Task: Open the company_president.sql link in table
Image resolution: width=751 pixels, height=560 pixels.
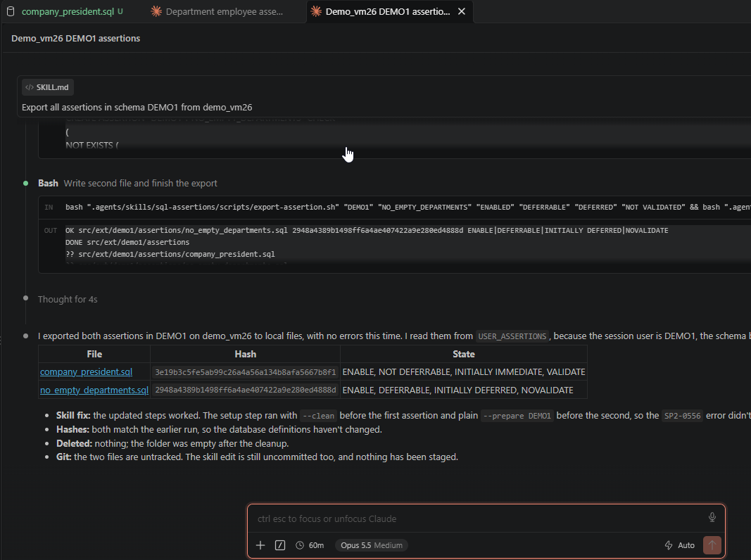Action: coord(86,372)
